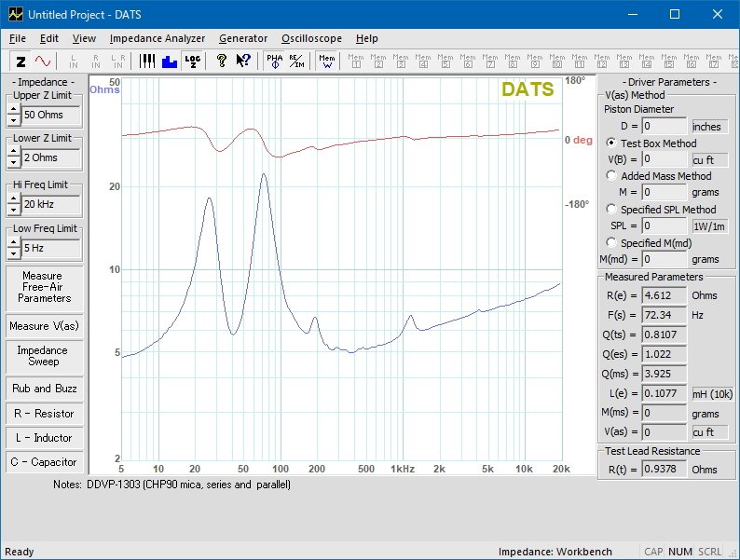Open the Help menu
This screenshot has height=560, width=740.
[x=366, y=39]
